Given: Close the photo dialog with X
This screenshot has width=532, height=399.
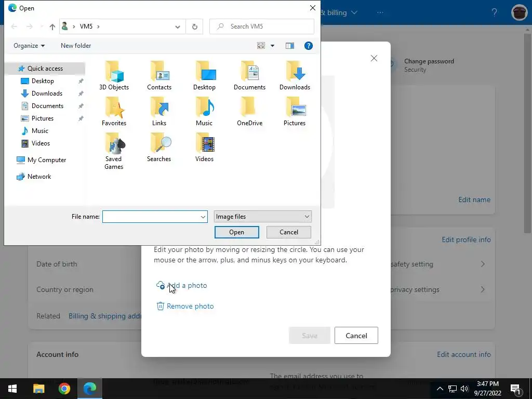Looking at the screenshot, I should [374, 58].
